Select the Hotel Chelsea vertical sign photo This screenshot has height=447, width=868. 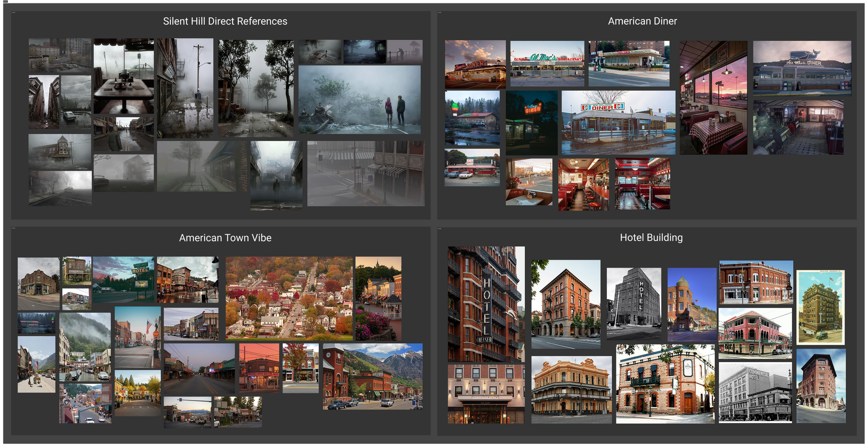486,304
